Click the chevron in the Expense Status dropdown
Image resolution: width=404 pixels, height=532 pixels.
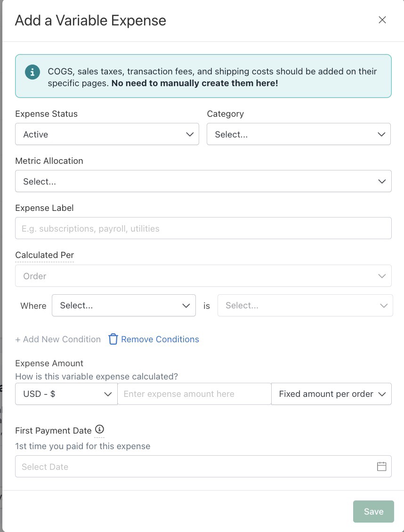(x=190, y=134)
